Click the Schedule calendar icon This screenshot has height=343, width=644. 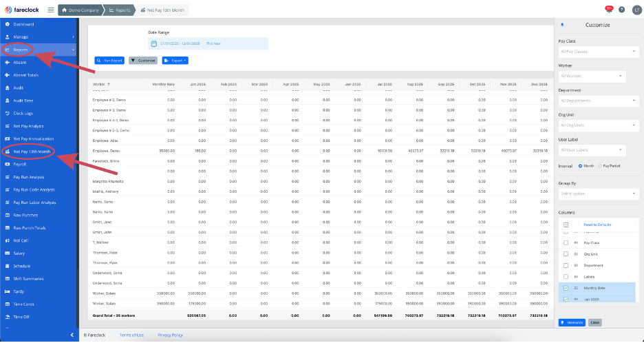[x=8, y=266]
